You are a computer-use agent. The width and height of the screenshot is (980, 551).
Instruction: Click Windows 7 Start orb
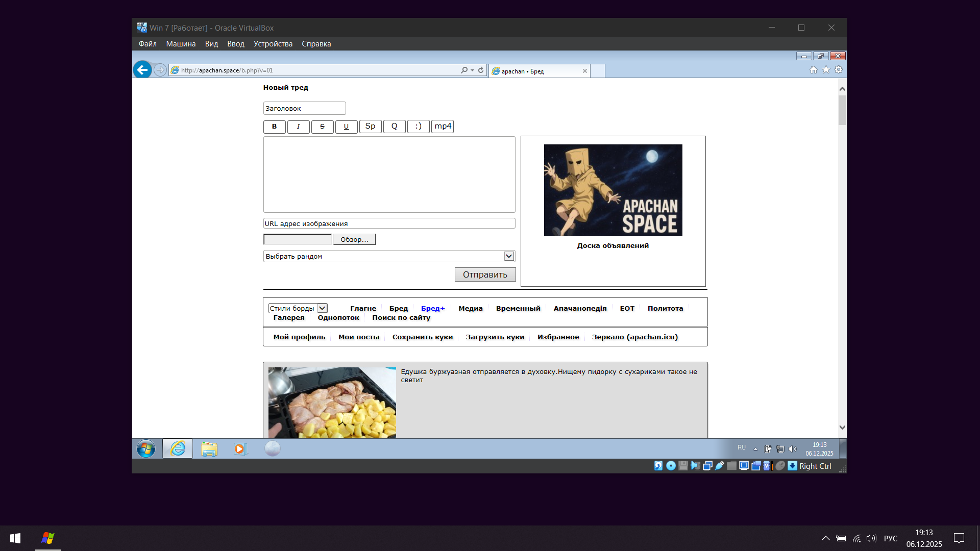coord(146,449)
